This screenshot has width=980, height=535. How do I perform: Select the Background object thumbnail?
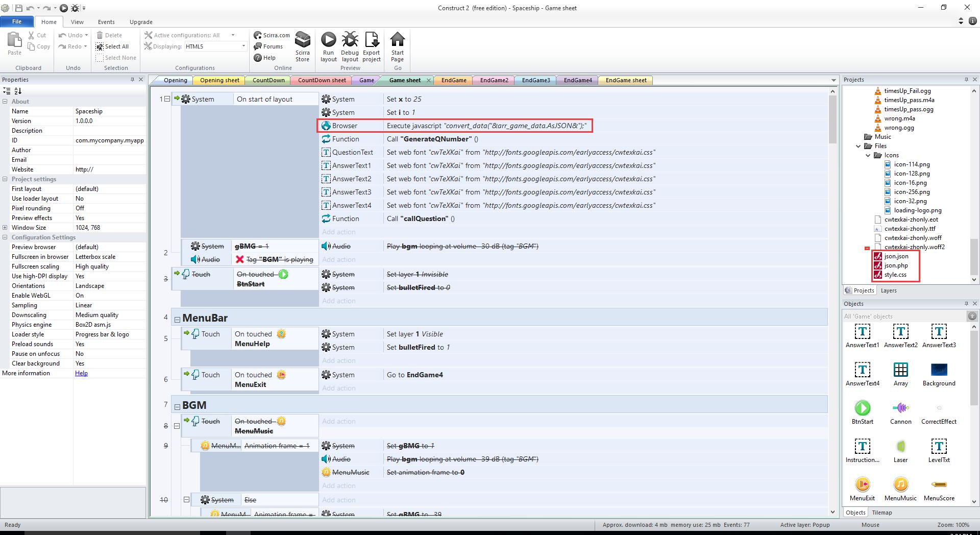[939, 370]
